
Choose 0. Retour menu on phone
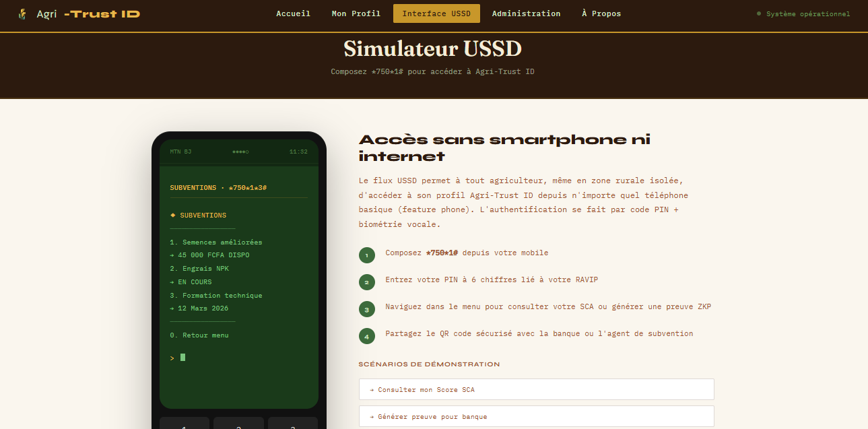pos(199,335)
